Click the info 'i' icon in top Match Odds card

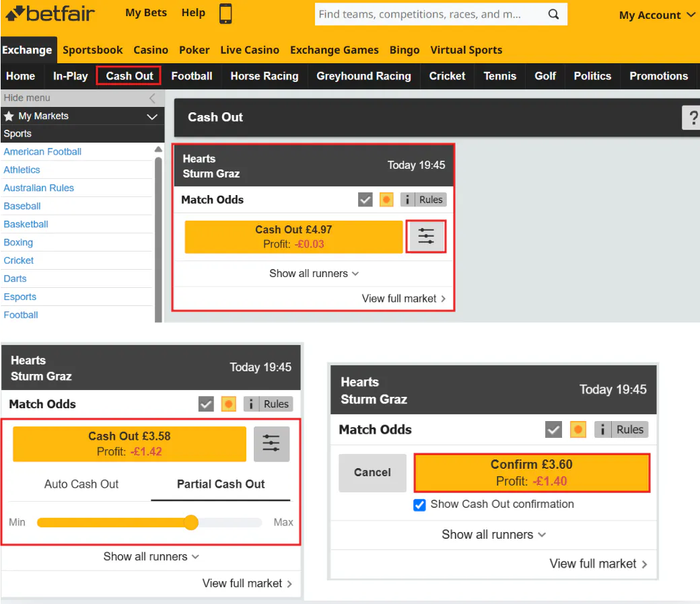[x=407, y=199]
